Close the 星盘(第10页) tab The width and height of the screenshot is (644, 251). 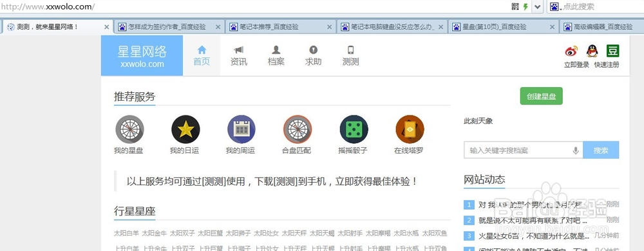click(x=553, y=27)
